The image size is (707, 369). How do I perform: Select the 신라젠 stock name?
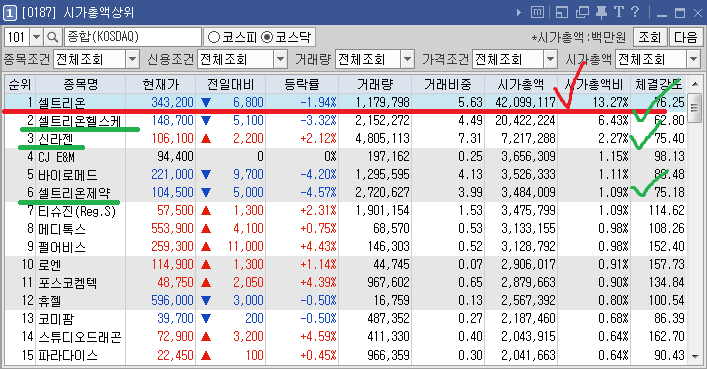pos(55,138)
